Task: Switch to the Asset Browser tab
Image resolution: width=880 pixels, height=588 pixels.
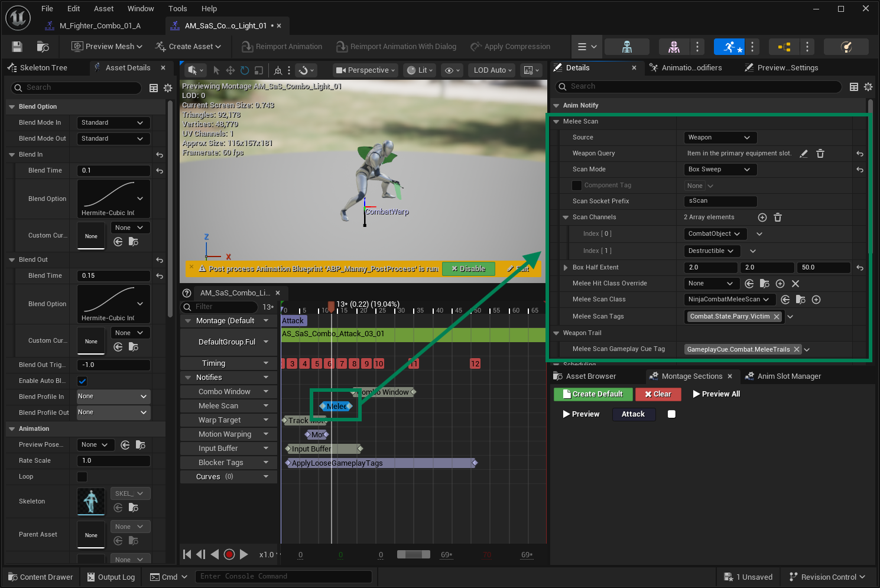Action: [x=584, y=376]
